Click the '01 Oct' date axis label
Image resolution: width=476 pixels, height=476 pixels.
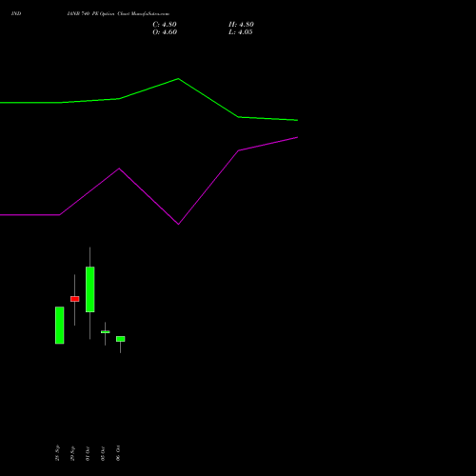pyautogui.click(x=88, y=453)
